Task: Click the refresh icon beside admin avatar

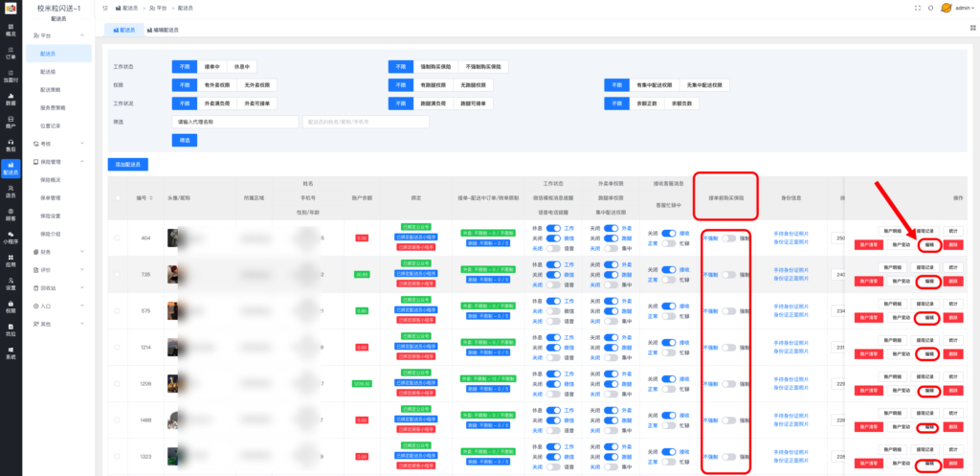Action: [930, 8]
